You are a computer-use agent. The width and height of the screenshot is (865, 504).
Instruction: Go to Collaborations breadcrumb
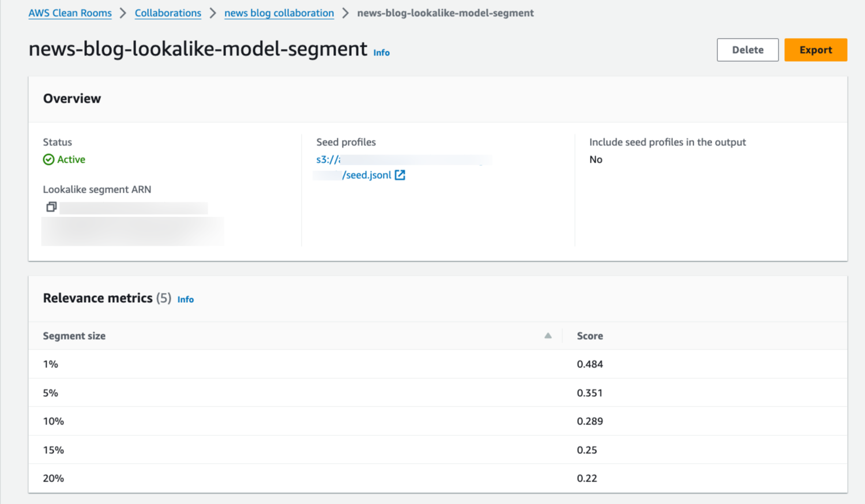pos(168,13)
